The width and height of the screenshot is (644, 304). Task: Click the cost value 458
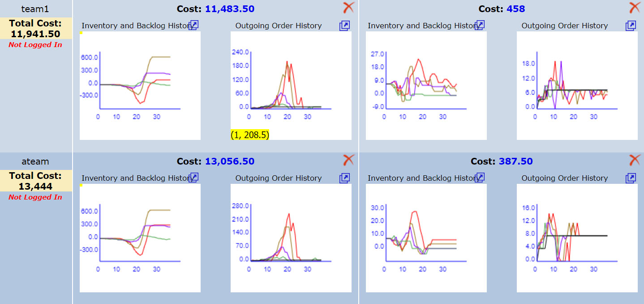(x=515, y=9)
